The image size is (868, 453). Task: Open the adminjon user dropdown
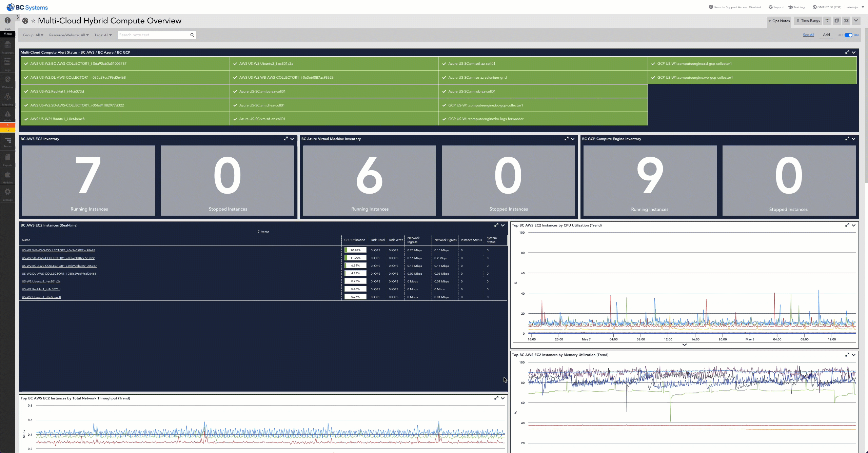pos(855,7)
